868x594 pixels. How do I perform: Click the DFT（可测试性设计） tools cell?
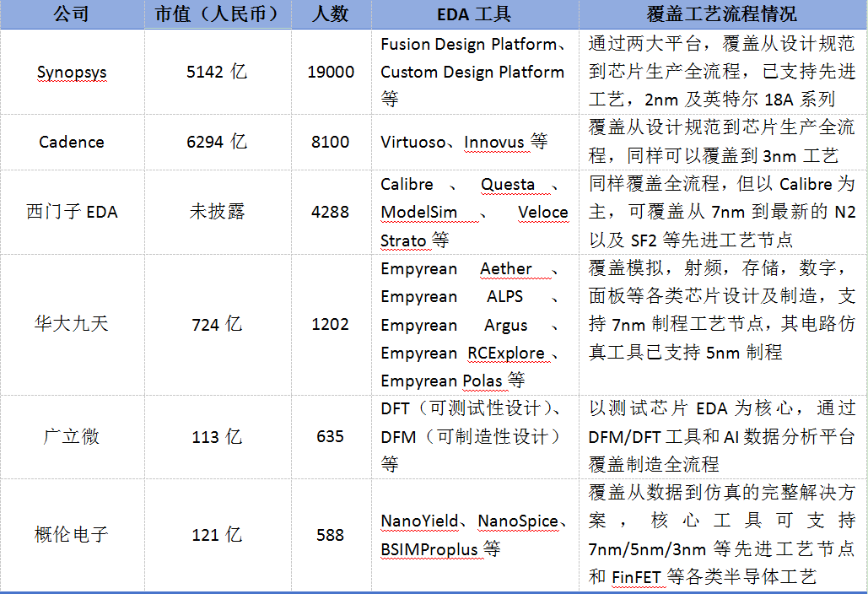(475, 437)
